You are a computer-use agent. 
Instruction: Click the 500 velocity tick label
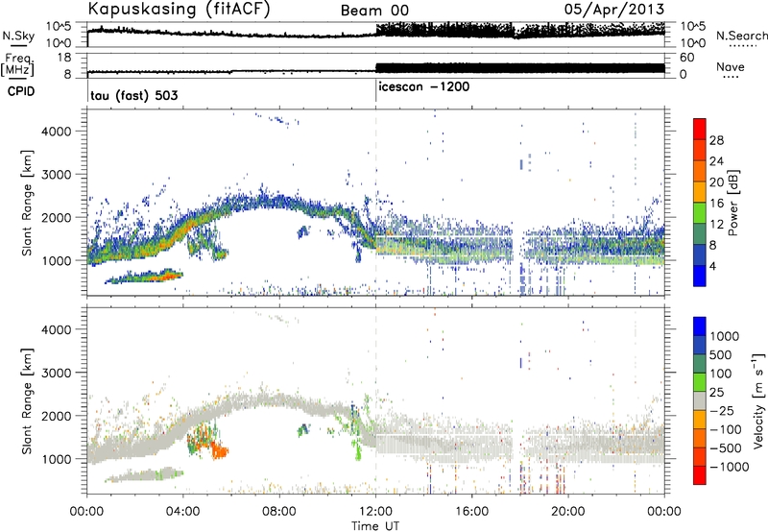click(x=721, y=355)
